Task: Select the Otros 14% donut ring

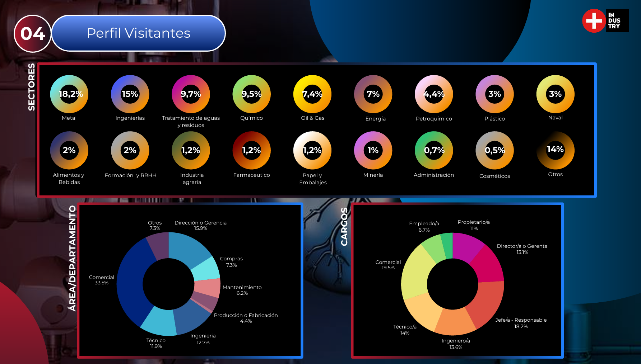Action: click(555, 150)
